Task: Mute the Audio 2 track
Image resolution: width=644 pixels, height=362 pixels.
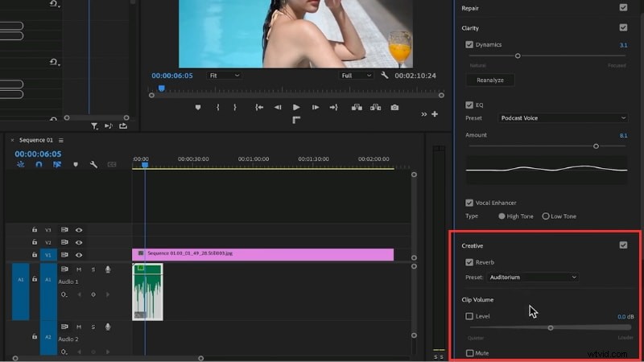Action: [x=79, y=327]
